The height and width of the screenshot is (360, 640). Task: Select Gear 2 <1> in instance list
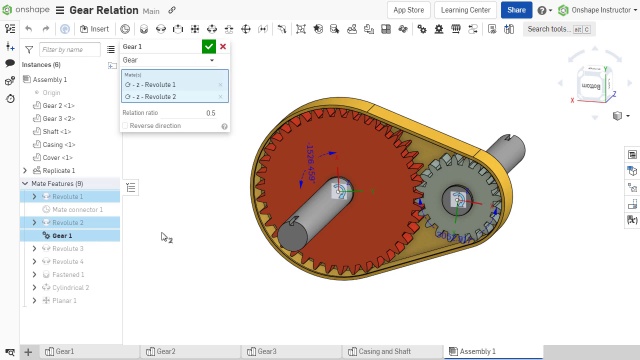point(58,106)
